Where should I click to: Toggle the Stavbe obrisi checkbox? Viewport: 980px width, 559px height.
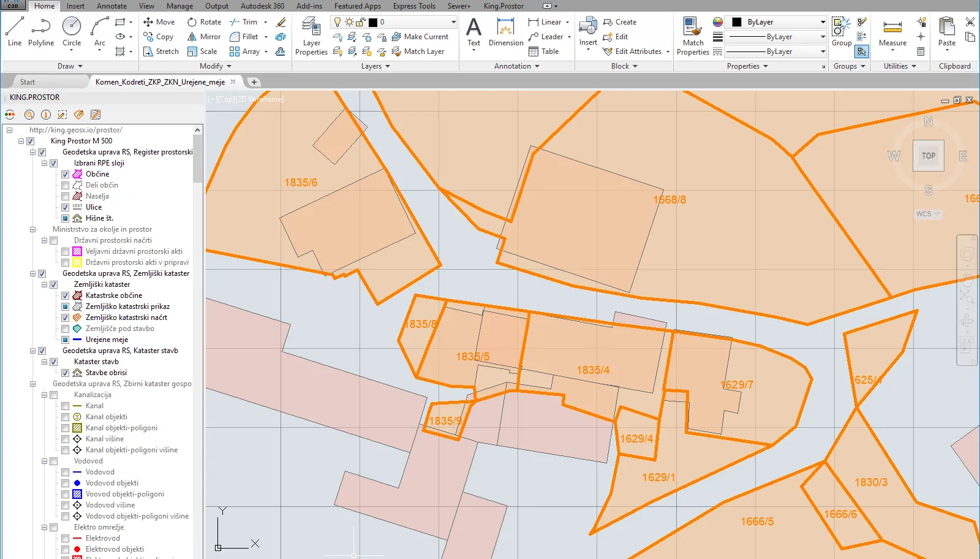point(65,373)
